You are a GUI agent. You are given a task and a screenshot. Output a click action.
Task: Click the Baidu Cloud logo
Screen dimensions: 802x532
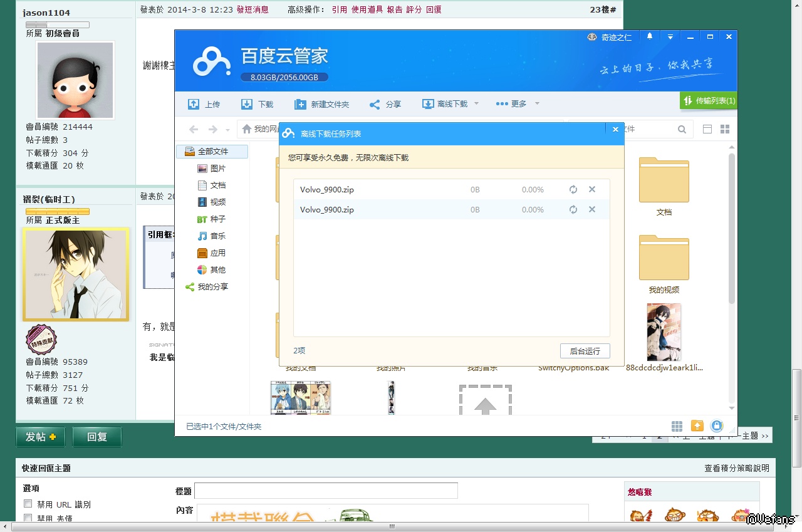tap(211, 63)
